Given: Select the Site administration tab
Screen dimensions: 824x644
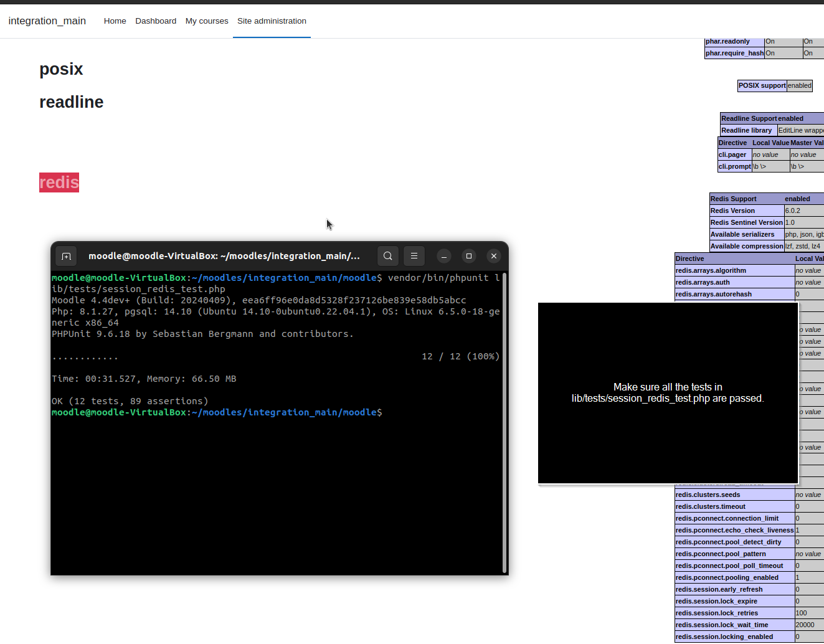Looking at the screenshot, I should tap(272, 21).
